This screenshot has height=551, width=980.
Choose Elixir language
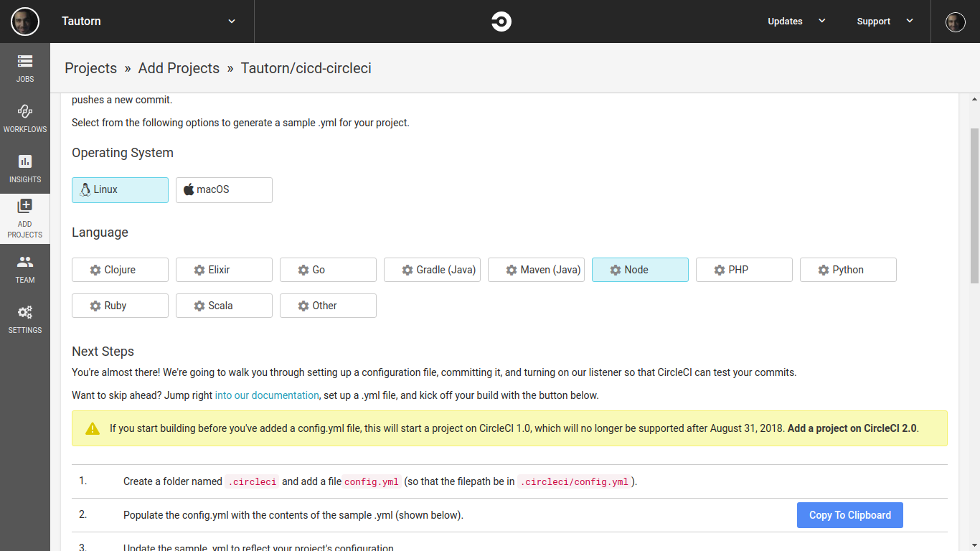224,270
